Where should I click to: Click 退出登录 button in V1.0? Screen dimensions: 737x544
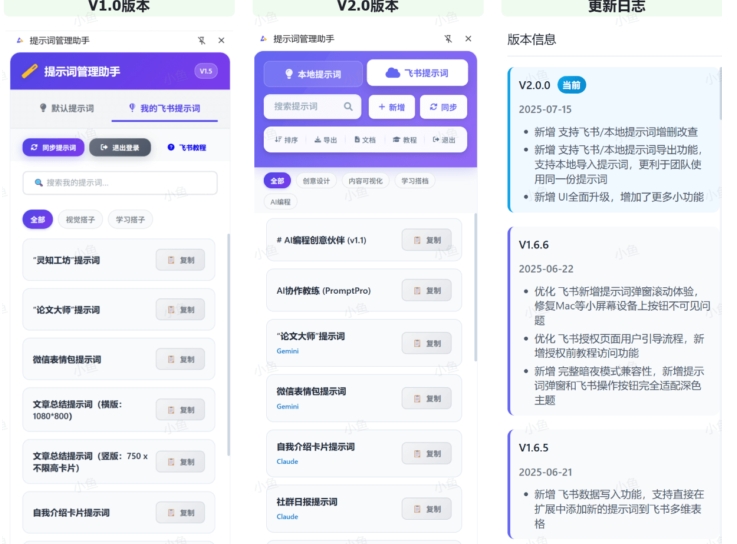tap(120, 147)
